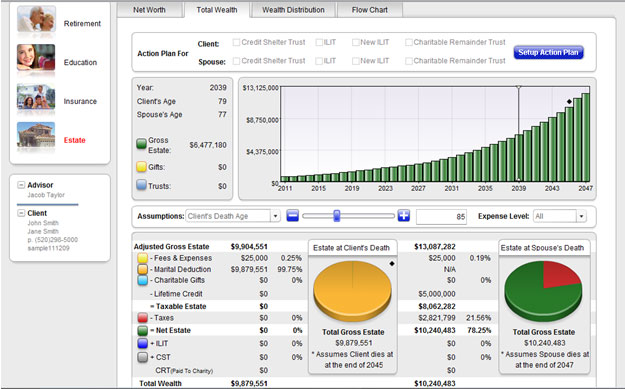Click the Lifetime Credit value $5,000,000

click(437, 294)
